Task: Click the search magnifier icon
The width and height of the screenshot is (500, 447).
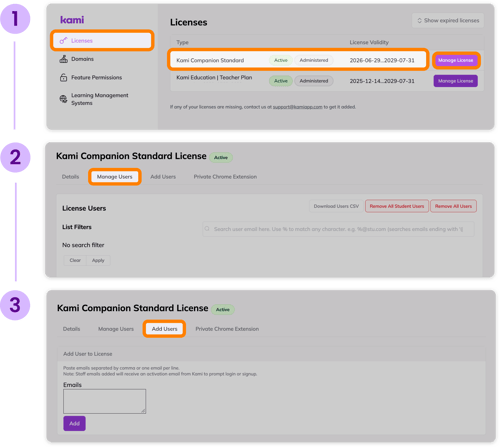Action: pyautogui.click(x=207, y=229)
